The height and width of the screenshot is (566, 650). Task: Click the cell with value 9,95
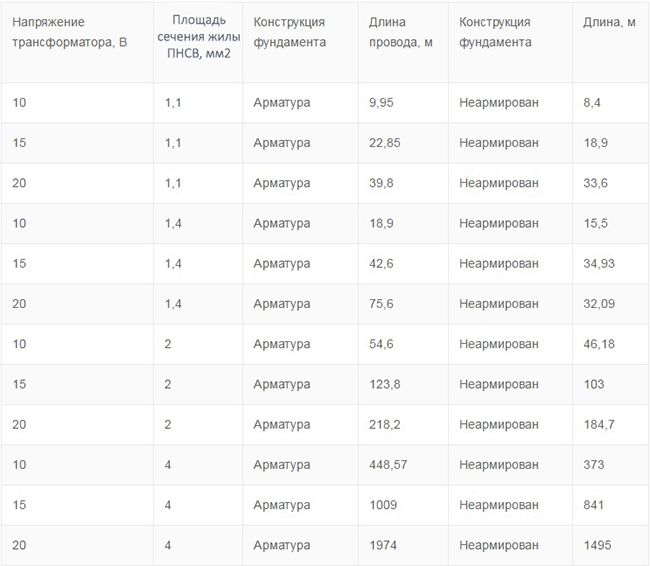382,103
